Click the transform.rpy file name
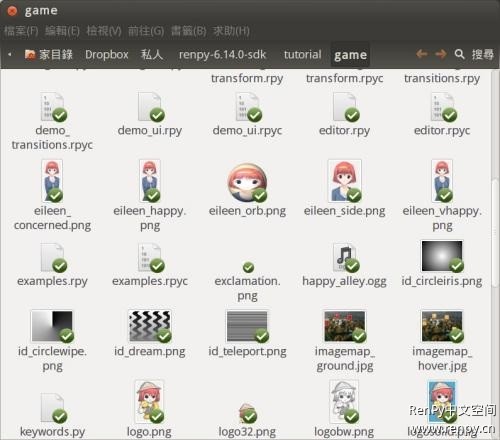The image size is (500, 440). 247,78
